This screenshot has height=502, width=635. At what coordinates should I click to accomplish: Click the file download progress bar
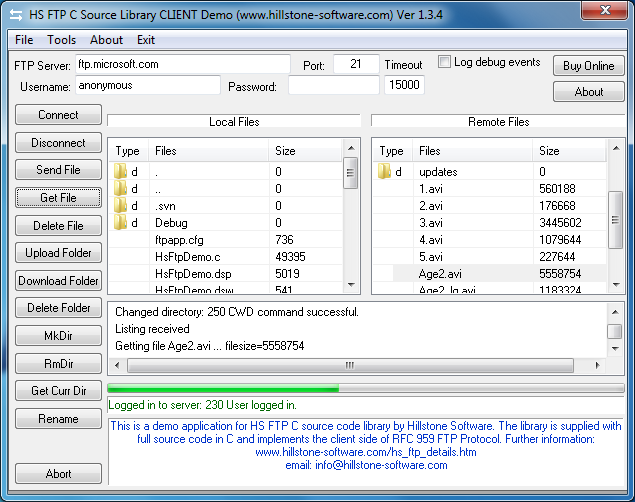click(x=365, y=388)
